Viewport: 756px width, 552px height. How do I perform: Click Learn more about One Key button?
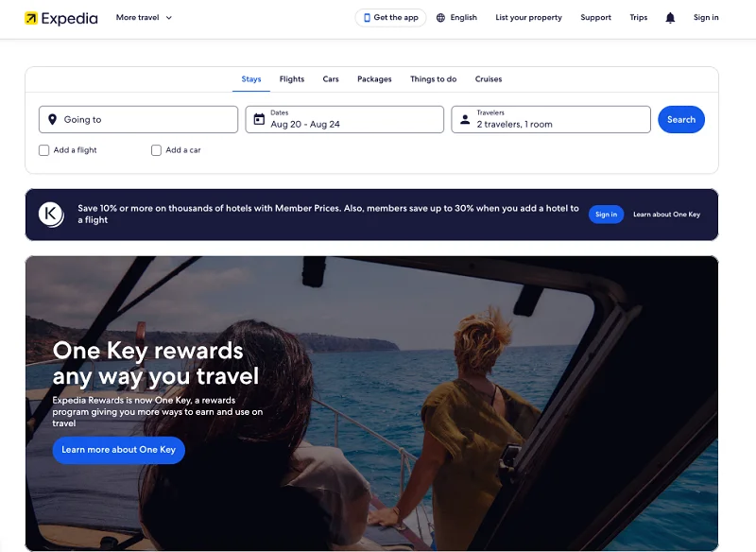click(119, 450)
